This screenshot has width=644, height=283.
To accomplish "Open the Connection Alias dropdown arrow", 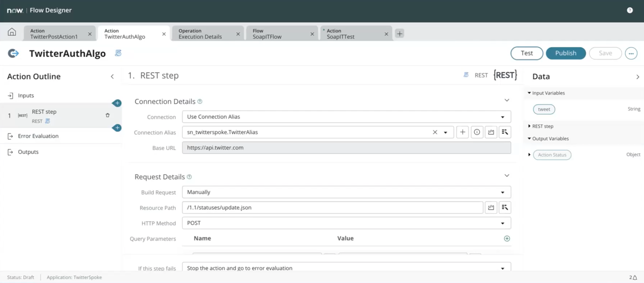I will pyautogui.click(x=446, y=133).
